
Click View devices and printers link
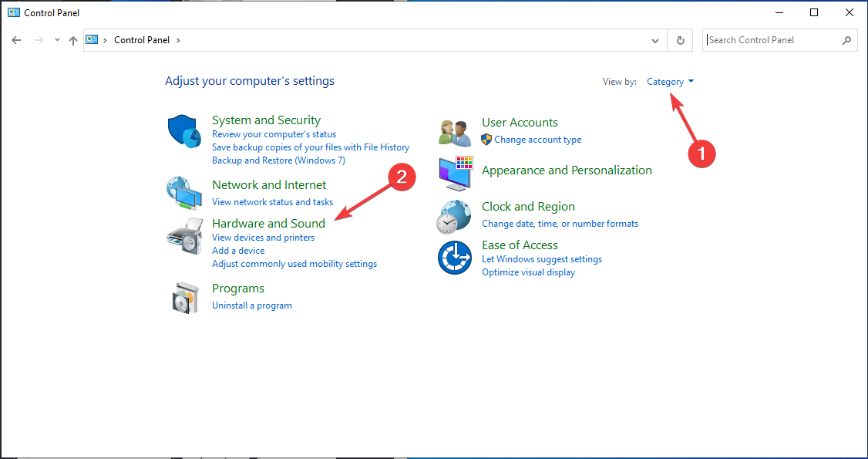[x=263, y=238]
